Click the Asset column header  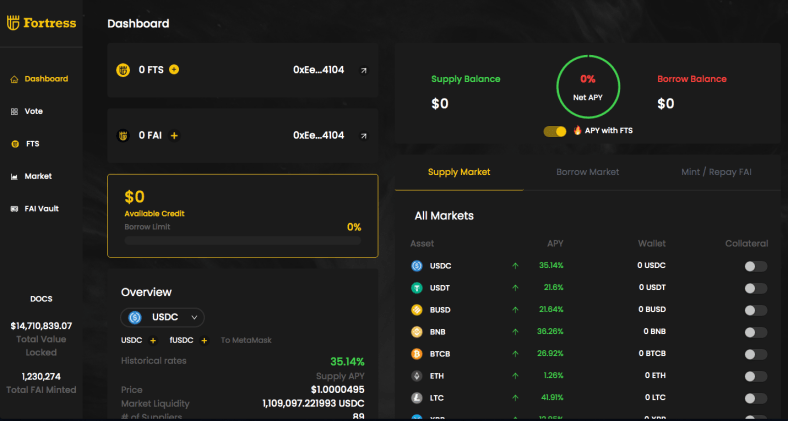tap(422, 244)
